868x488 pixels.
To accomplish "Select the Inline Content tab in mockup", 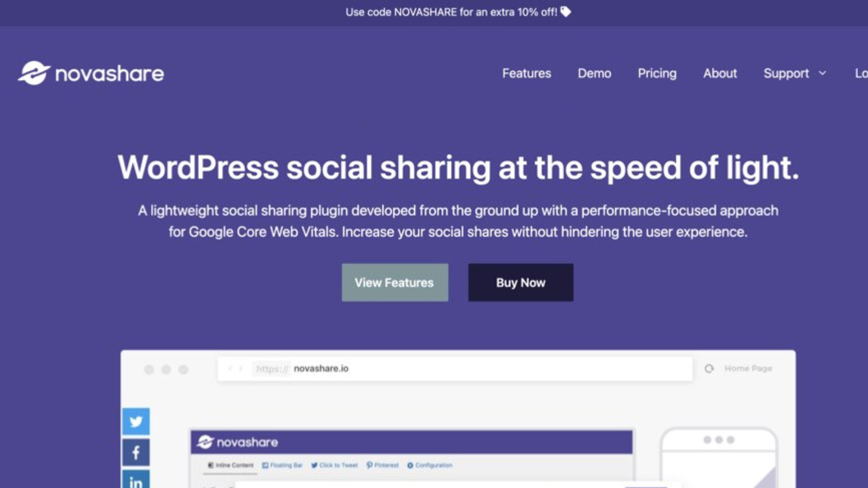I will [231, 465].
